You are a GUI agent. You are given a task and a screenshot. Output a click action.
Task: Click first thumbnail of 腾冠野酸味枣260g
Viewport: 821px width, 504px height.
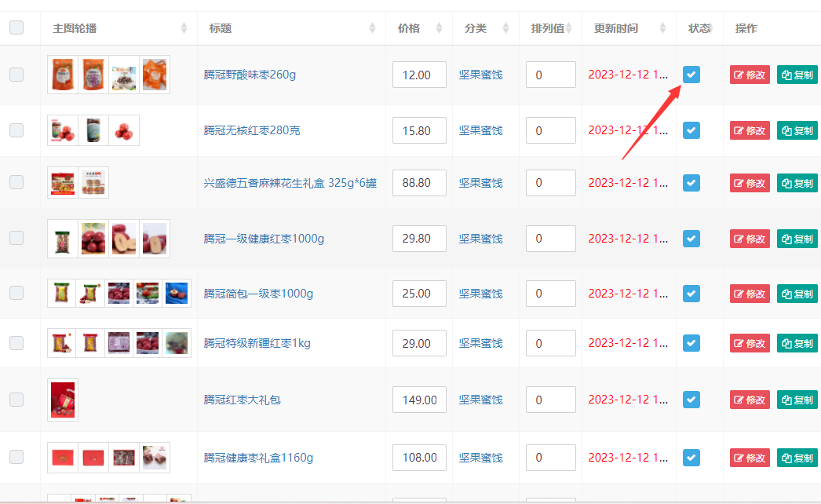(x=62, y=75)
